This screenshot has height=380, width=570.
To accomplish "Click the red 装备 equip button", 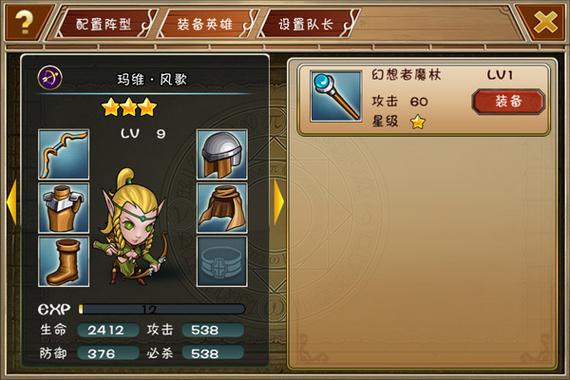I will 508,101.
